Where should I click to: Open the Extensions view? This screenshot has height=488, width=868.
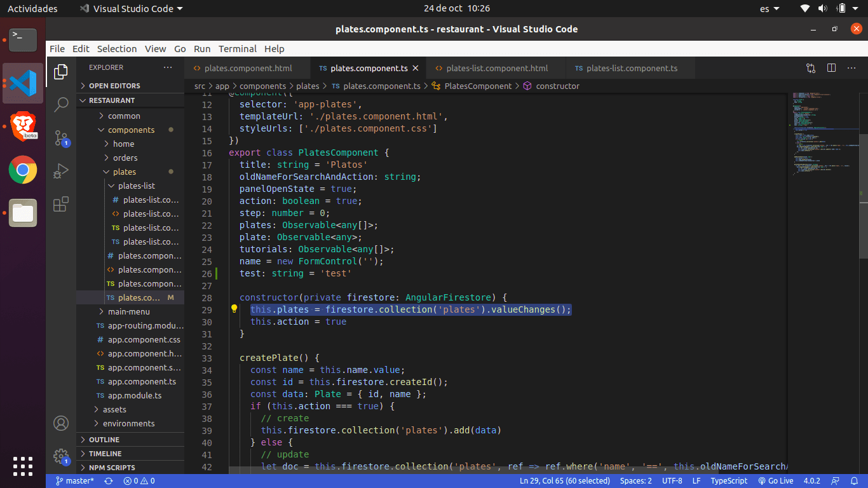[61, 205]
